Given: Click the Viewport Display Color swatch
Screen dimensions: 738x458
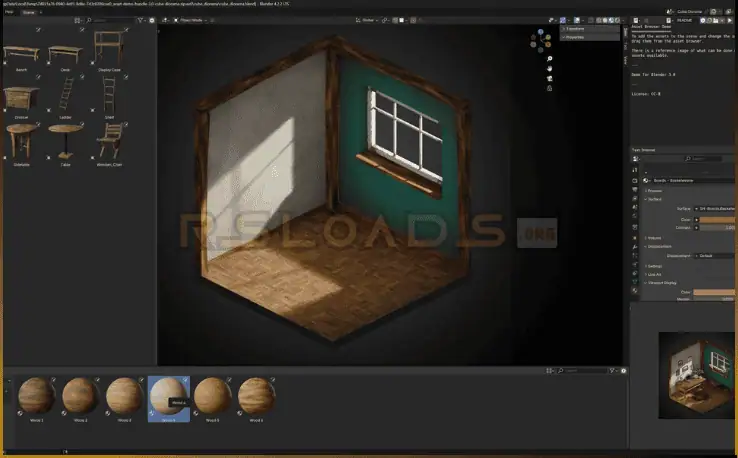Looking at the screenshot, I should [715, 292].
